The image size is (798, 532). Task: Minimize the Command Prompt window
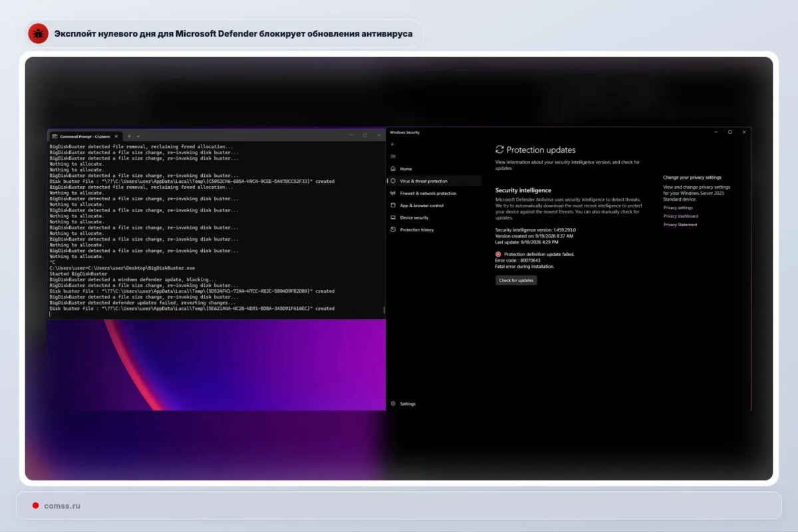point(351,135)
